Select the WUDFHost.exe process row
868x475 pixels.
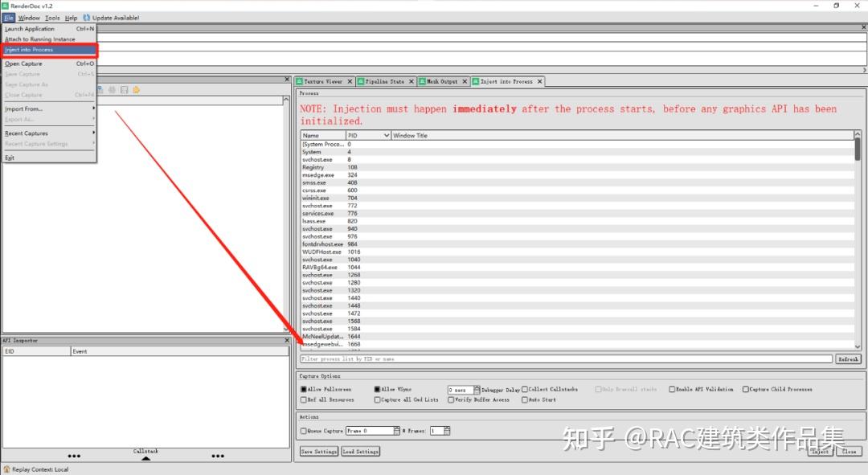[577, 252]
